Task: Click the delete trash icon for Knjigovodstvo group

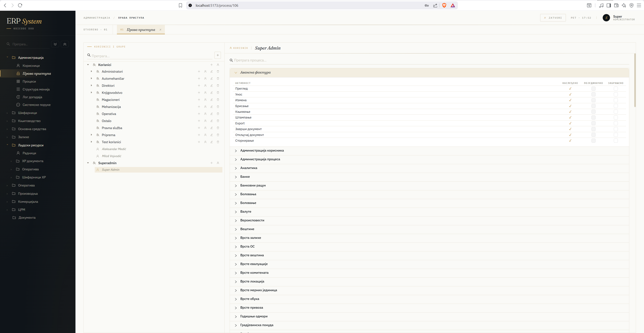Action: point(218,93)
